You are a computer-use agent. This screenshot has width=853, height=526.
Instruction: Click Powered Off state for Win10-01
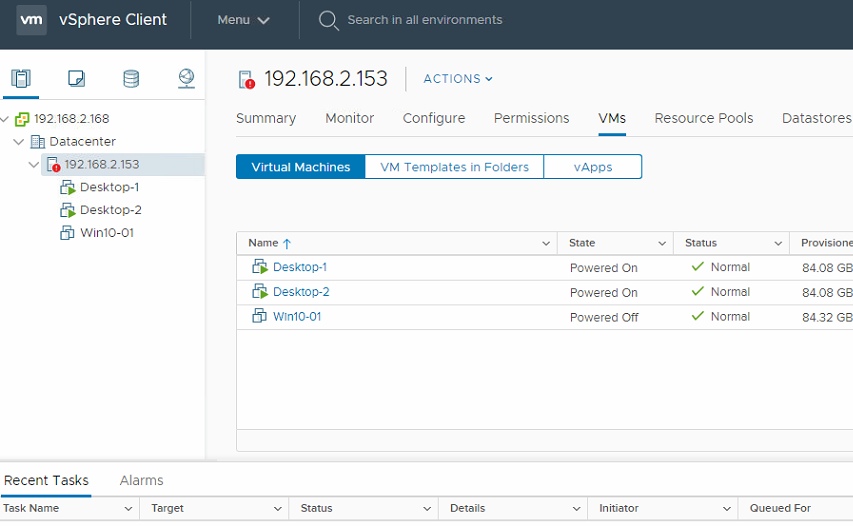(604, 318)
